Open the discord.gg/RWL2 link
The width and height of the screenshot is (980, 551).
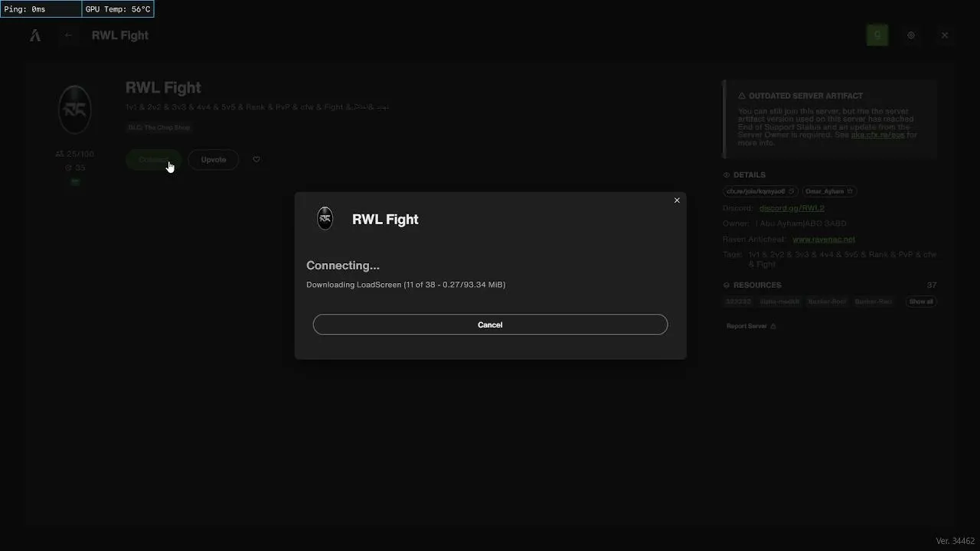tap(792, 208)
